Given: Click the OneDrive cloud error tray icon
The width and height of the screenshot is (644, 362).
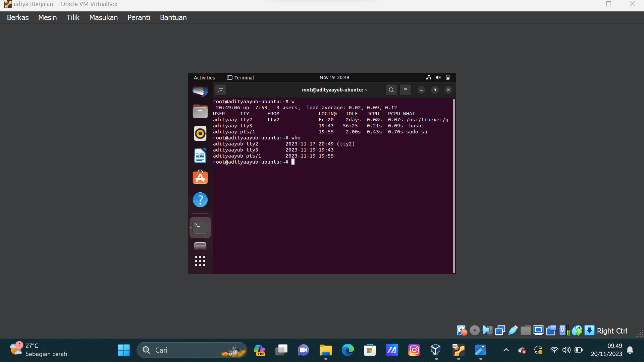Looking at the screenshot, I should tap(522, 350).
